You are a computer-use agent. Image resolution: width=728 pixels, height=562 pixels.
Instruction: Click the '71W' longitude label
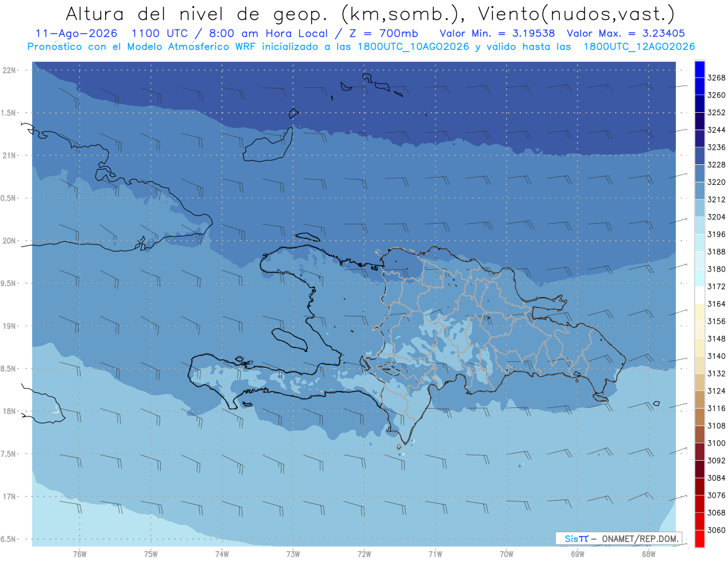coord(435,554)
